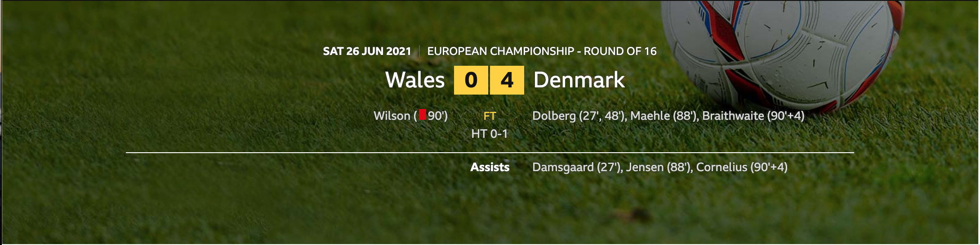Select scorer Maehle (88')

click(x=664, y=116)
